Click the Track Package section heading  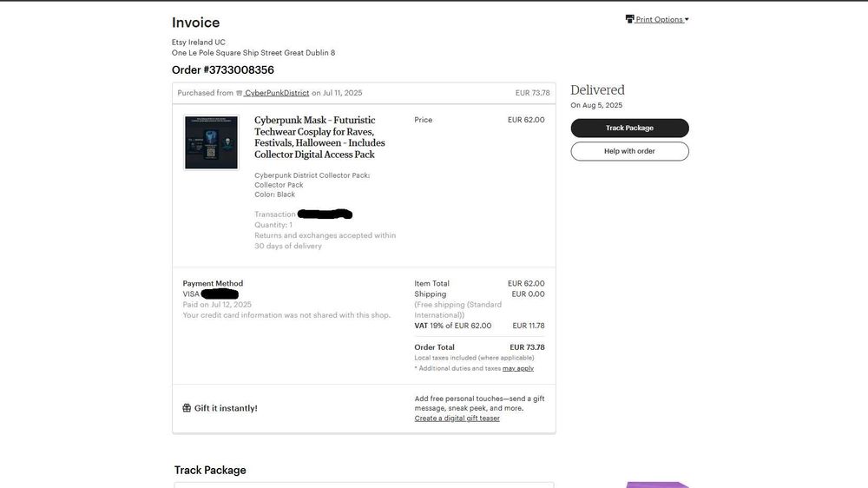pos(210,471)
